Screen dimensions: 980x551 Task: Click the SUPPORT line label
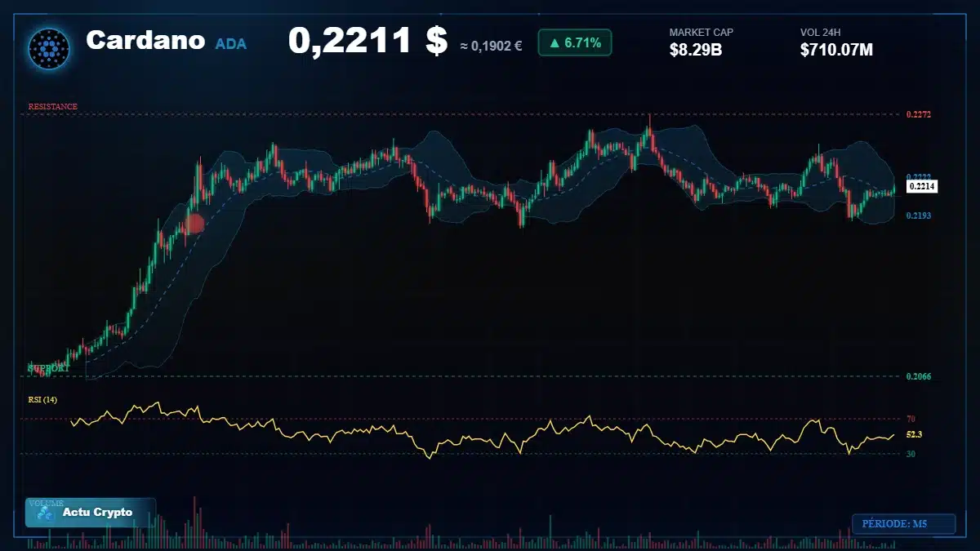48,369
